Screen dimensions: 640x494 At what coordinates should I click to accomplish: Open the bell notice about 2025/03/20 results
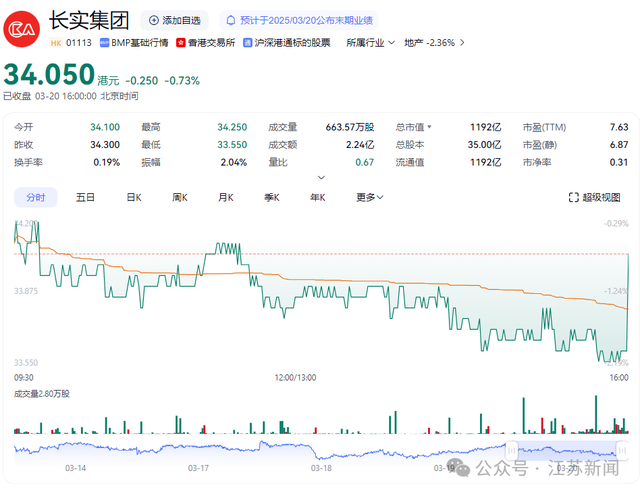[299, 20]
